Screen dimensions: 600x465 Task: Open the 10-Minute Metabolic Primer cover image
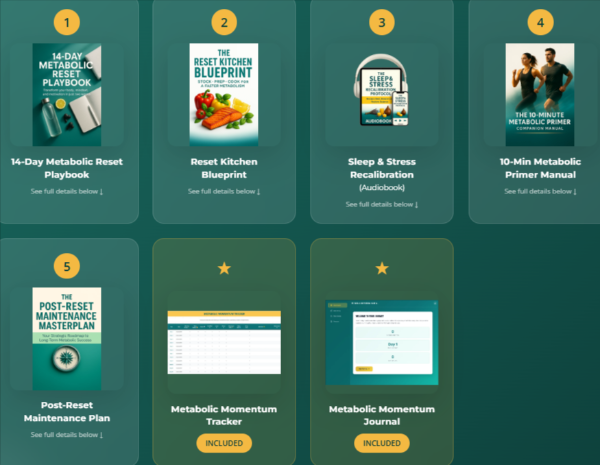click(x=540, y=95)
